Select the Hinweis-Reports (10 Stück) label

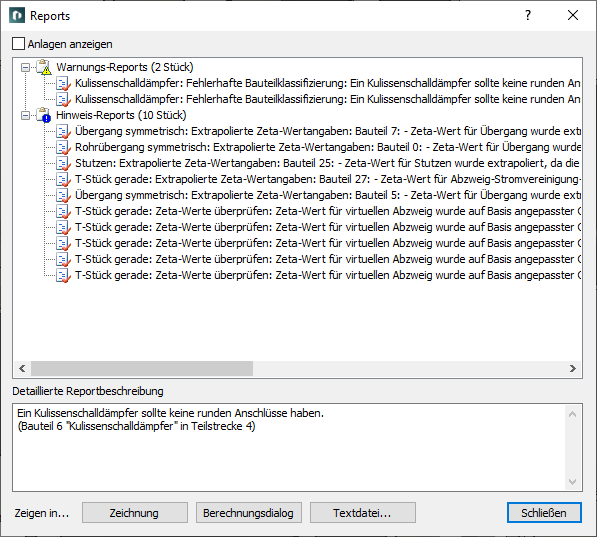click(121, 115)
